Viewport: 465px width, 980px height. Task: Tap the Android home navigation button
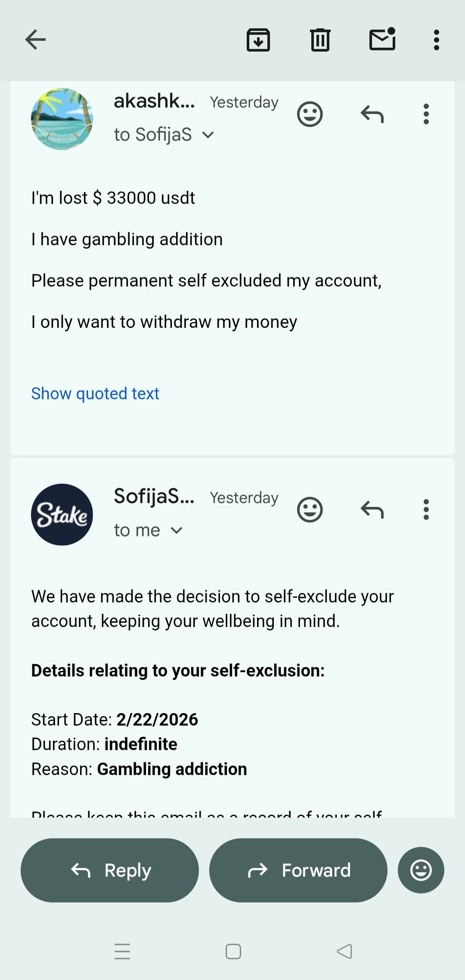(233, 951)
